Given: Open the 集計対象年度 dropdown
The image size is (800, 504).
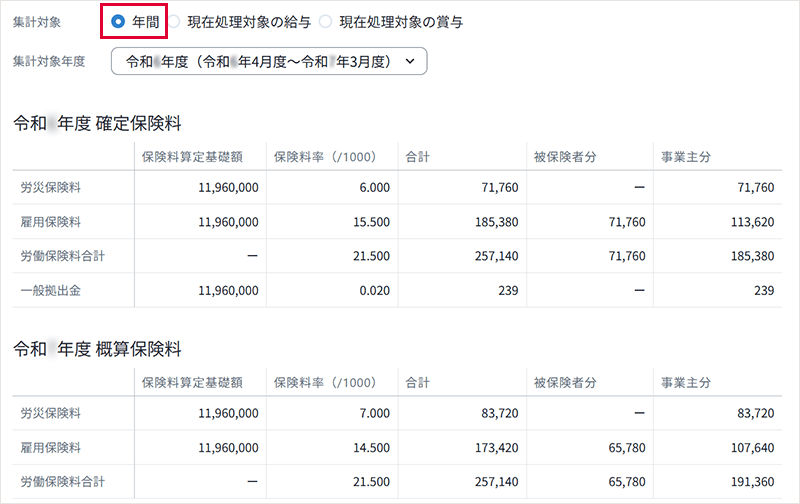Looking at the screenshot, I should 269,61.
